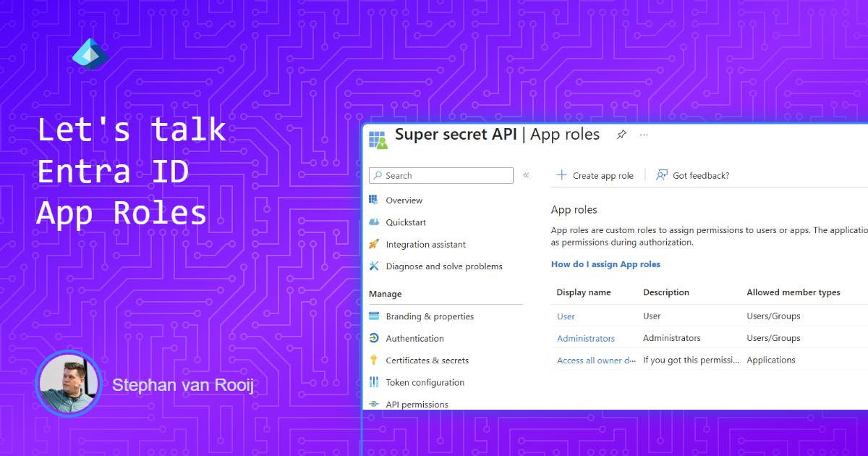
Task: Sort by Display name column header
Action: (x=584, y=292)
